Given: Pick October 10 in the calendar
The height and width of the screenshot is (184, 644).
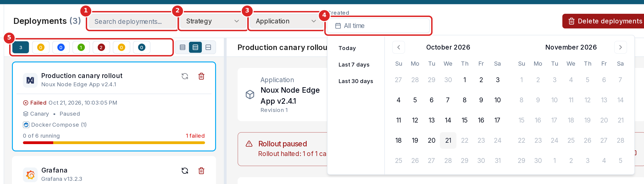Looking at the screenshot, I should click(497, 100).
